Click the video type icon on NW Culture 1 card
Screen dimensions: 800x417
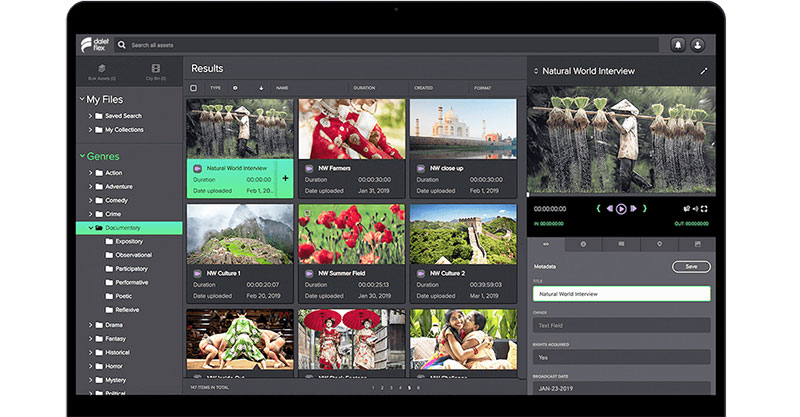coord(197,274)
